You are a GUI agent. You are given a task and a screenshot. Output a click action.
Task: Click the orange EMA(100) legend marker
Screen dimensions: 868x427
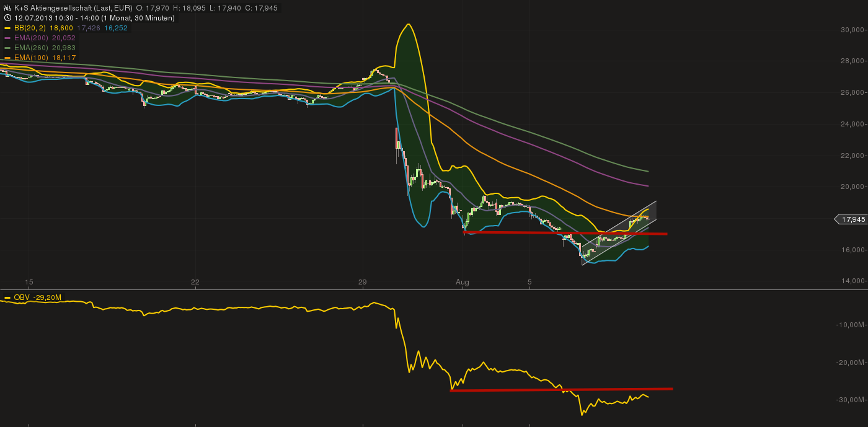tap(7, 58)
